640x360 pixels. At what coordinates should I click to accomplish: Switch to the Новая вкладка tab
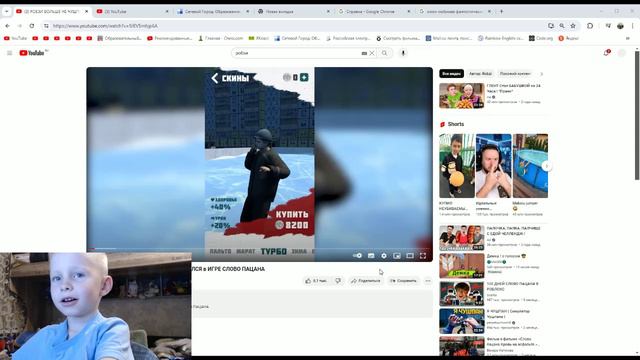[x=294, y=11]
